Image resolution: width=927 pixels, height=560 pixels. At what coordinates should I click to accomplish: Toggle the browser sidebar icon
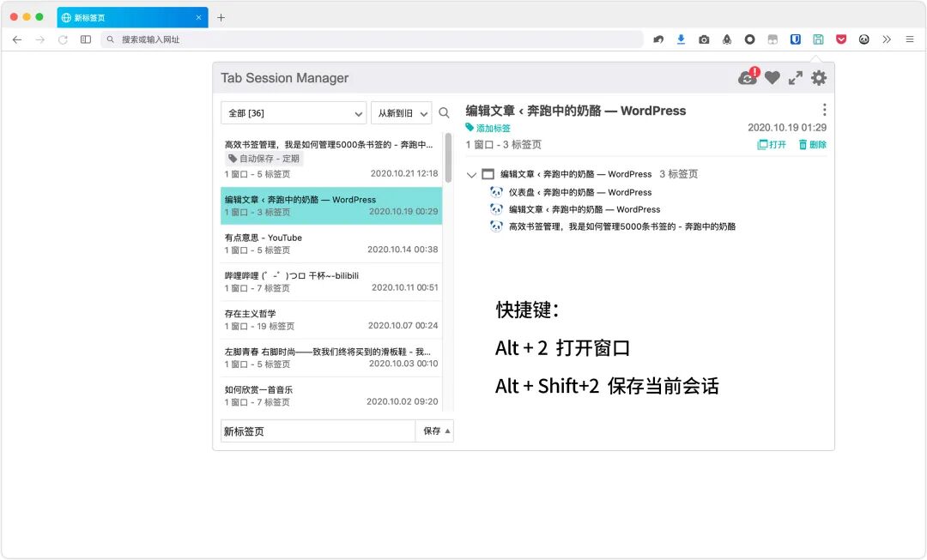click(x=86, y=39)
